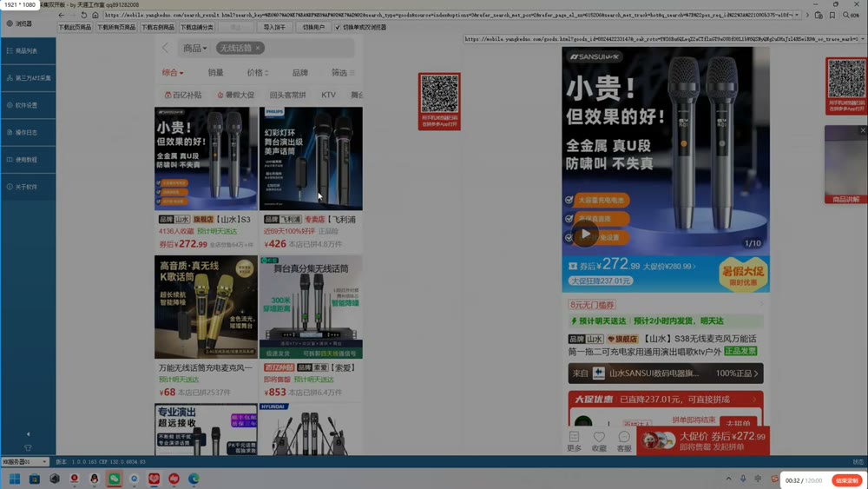Click the 下载右侧商品 button
Viewport: 868px width, 489px height.
point(158,27)
